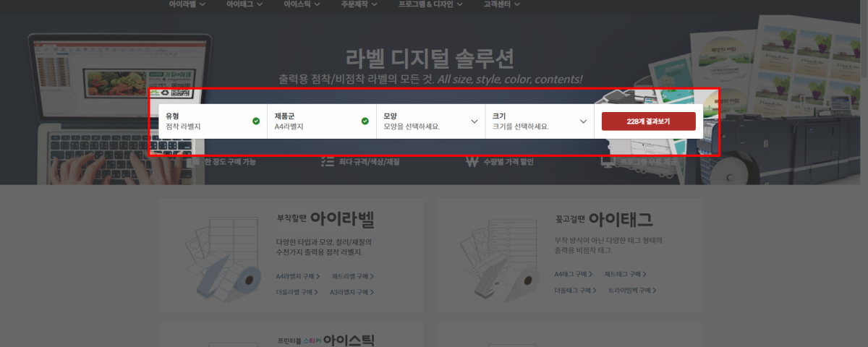Open the 프로그램 & 디자인 menu
The height and width of the screenshot is (347, 868).
point(431,4)
